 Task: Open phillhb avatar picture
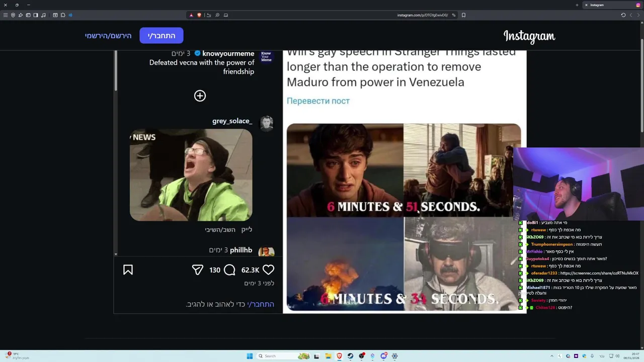(266, 251)
